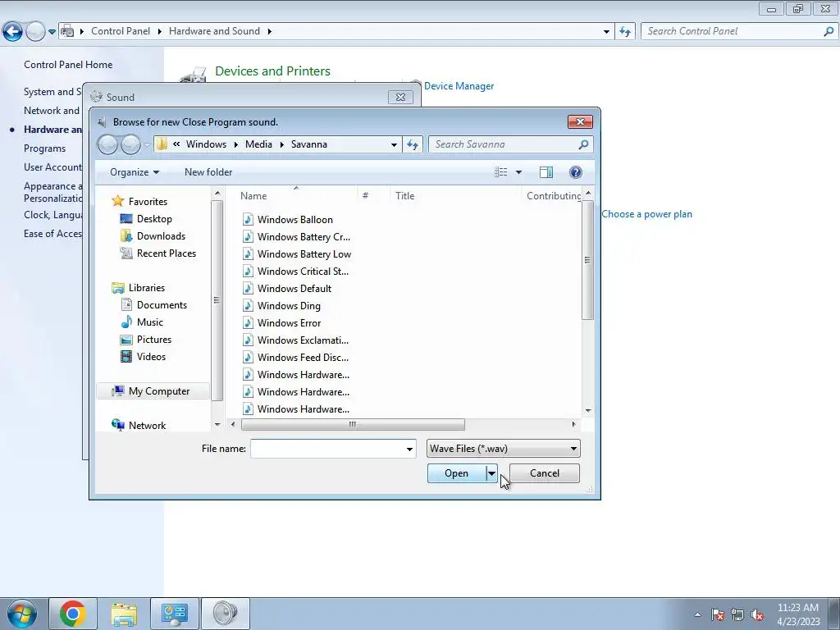
Task: Open the Music library
Action: click(x=150, y=322)
